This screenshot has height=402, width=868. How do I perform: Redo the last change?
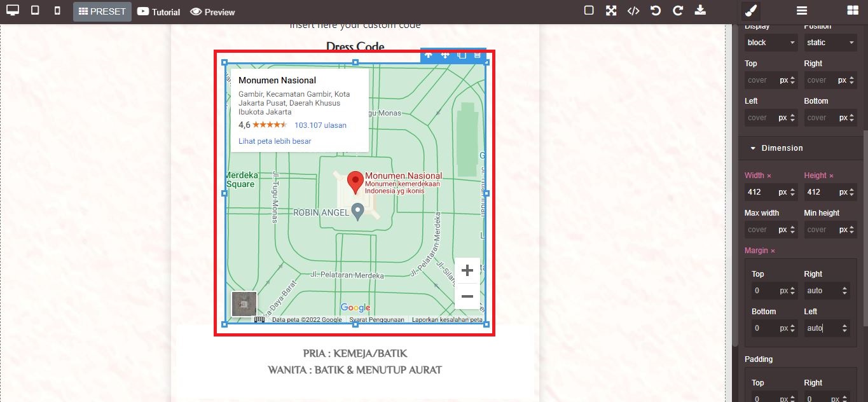[x=678, y=10]
